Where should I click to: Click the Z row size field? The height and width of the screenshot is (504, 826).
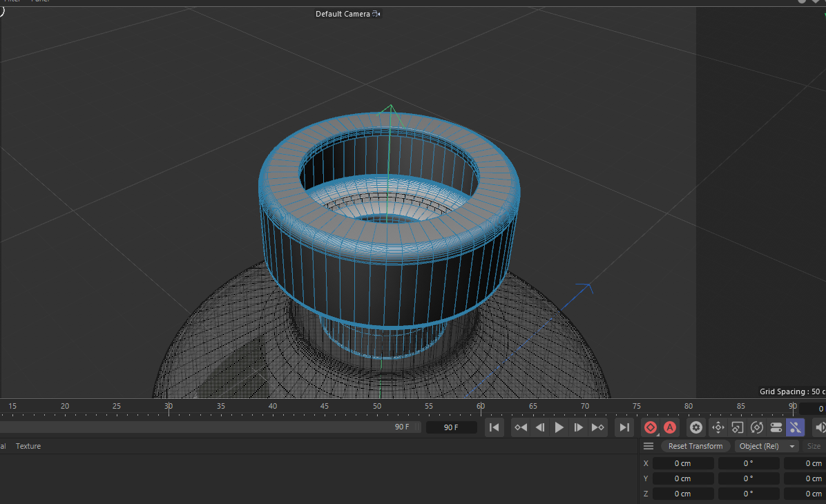coord(805,494)
